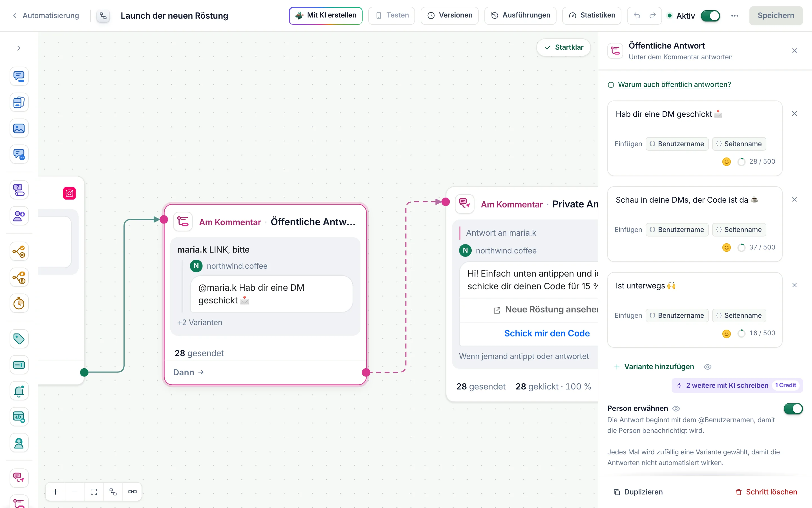Add a message step from the sidebar

19,76
